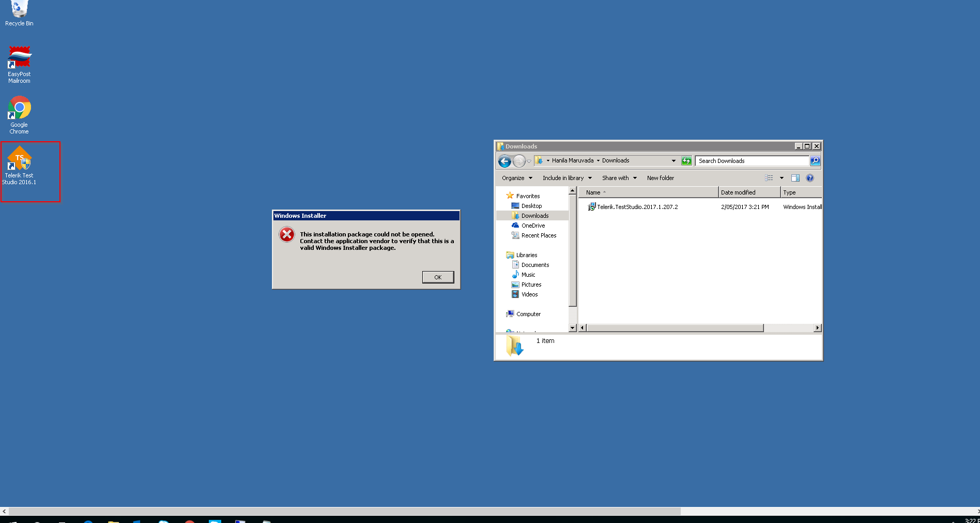Select Documents in the Libraries tree
The height and width of the screenshot is (523, 980).
coord(535,265)
